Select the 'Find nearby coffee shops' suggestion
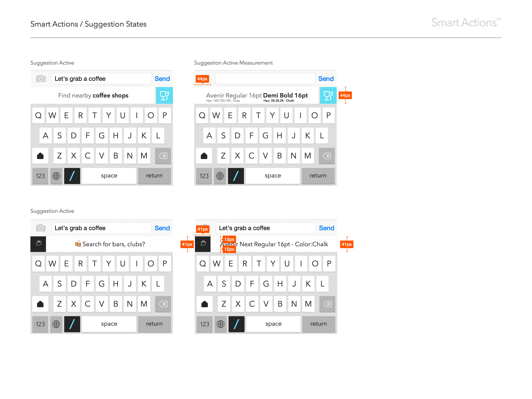The image size is (532, 399). pos(93,96)
